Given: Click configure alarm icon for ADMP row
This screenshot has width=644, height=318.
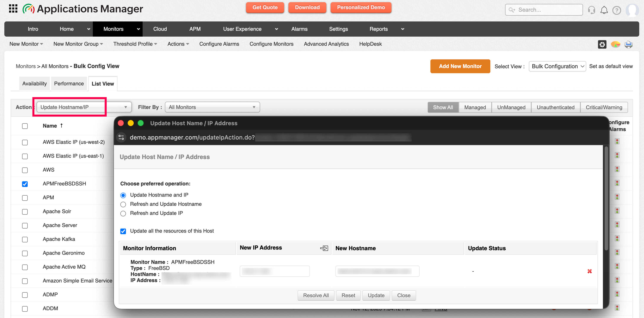Looking at the screenshot, I should 617,294.
